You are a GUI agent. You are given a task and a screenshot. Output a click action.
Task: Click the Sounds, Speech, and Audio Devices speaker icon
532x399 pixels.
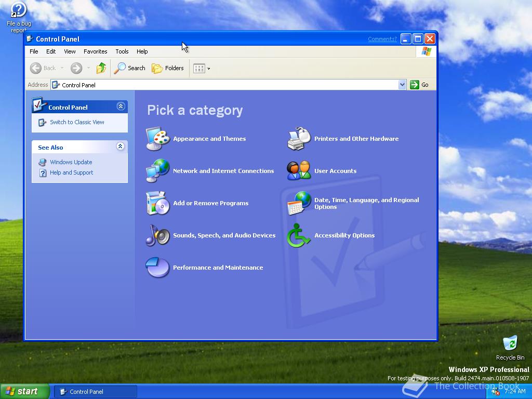(158, 235)
